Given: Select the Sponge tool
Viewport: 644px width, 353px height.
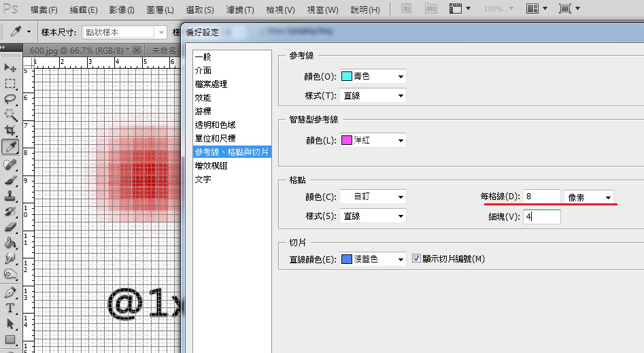Looking at the screenshot, I should tap(10, 274).
